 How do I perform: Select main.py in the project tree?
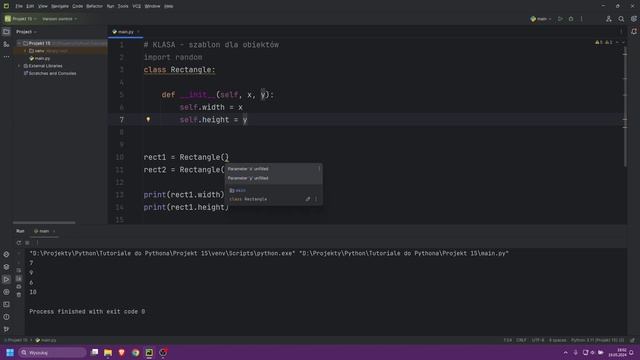click(x=40, y=58)
